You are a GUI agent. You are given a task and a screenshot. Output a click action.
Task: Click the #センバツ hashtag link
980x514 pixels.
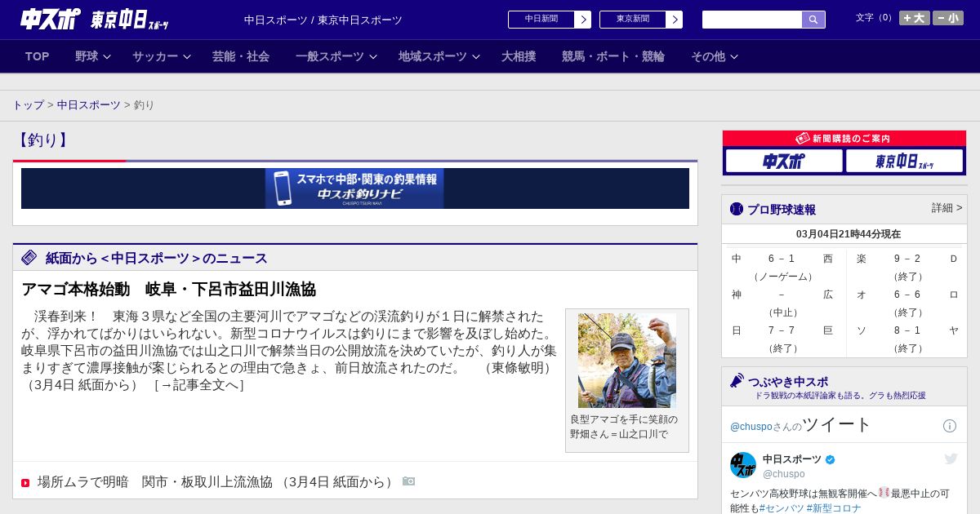tap(782, 508)
